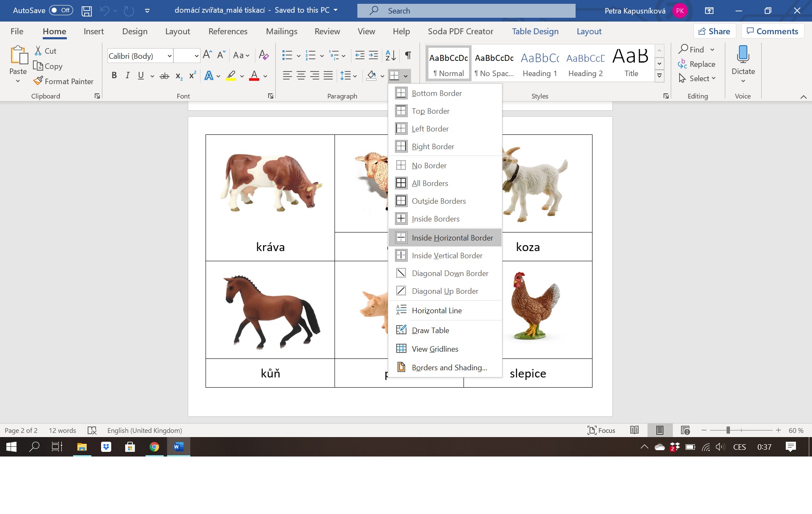Image resolution: width=812 pixels, height=514 pixels.
Task: Click the Dictate microphone icon
Action: tap(743, 55)
